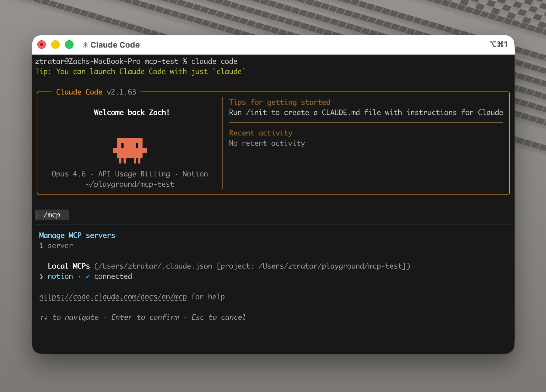Viewport: 546px width, 392px height.
Task: Click the arrow selector before notion
Action: [x=41, y=277]
